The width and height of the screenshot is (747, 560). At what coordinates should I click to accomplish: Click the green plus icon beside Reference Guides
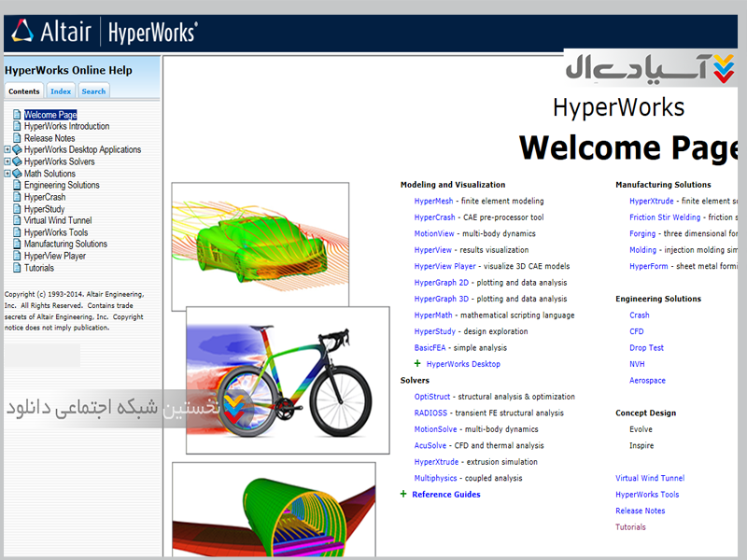[404, 495]
